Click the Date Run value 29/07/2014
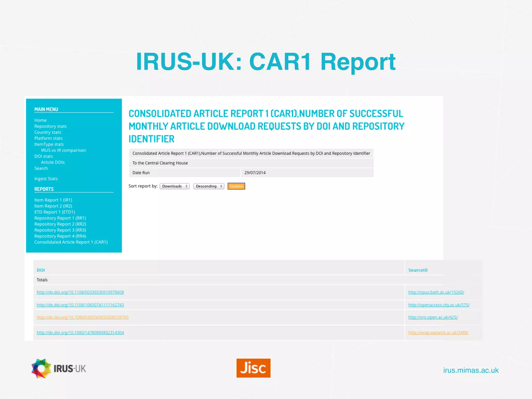The height and width of the screenshot is (399, 532). click(255, 173)
